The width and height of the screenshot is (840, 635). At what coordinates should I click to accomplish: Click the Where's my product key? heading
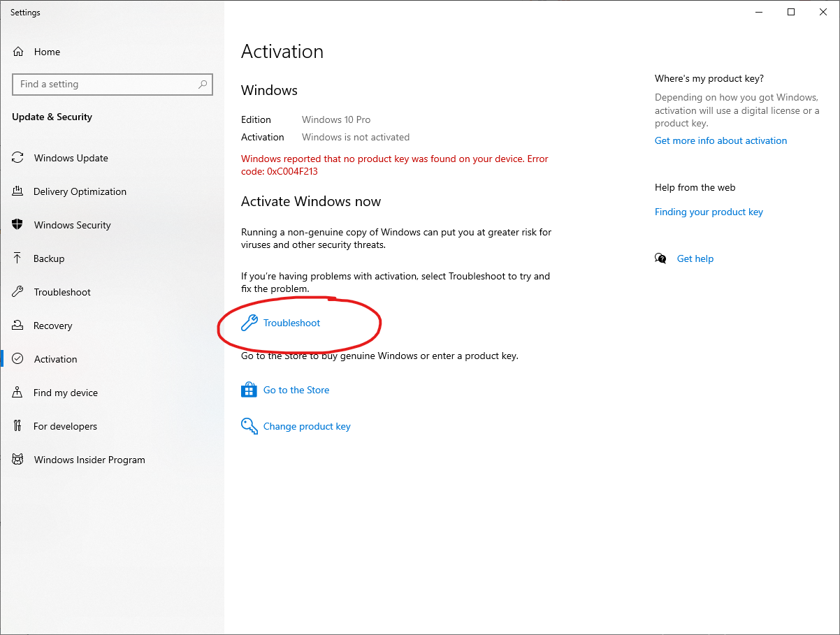709,78
